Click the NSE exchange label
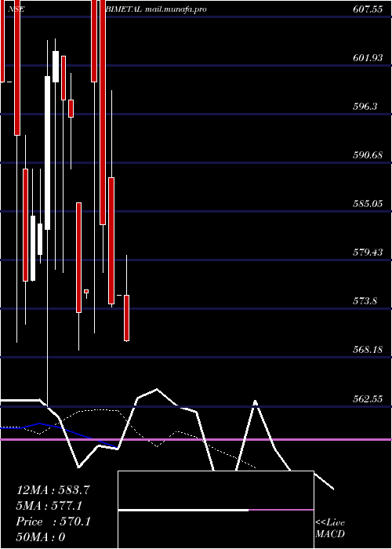 click(x=16, y=9)
